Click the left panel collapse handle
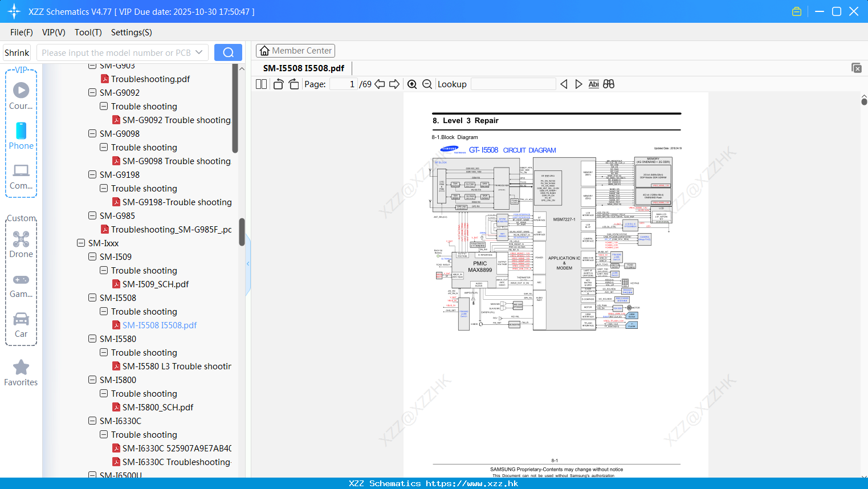 (x=248, y=263)
